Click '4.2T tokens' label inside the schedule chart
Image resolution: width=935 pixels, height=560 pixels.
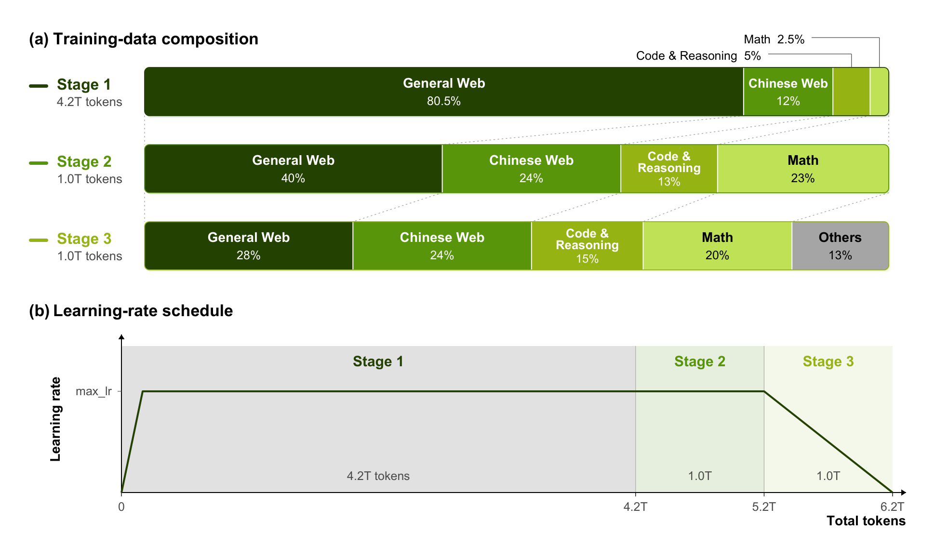click(378, 476)
